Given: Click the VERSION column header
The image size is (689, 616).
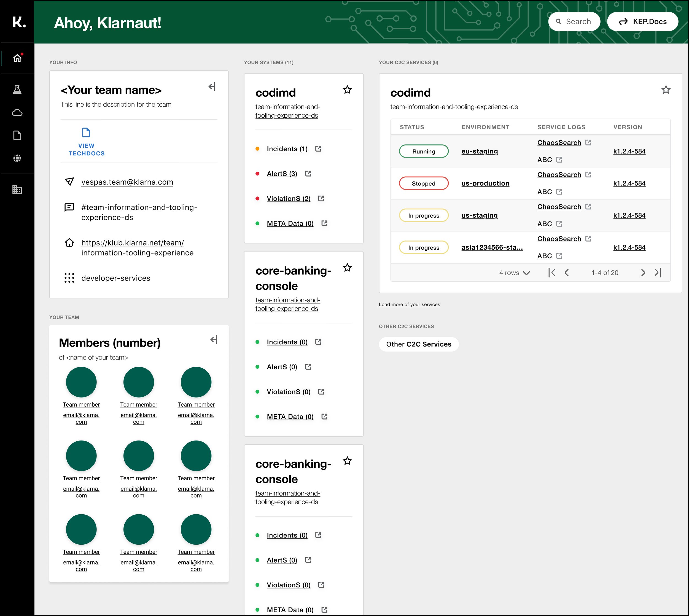Looking at the screenshot, I should (628, 127).
